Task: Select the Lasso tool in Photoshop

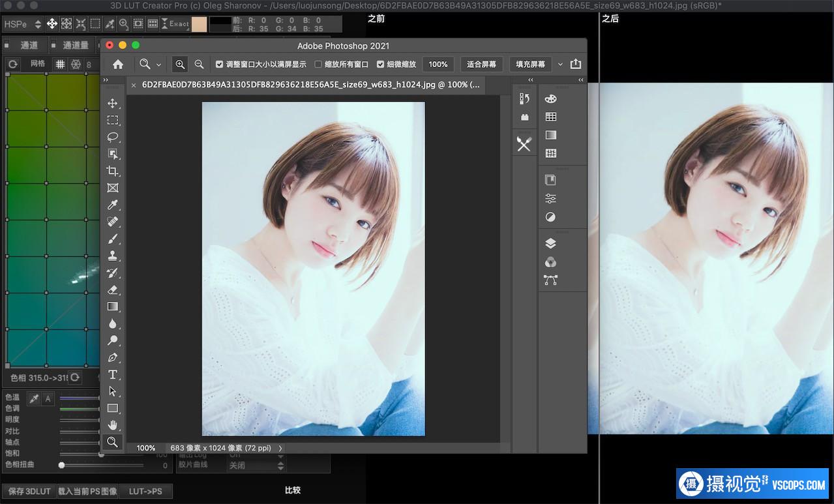Action: 113,137
